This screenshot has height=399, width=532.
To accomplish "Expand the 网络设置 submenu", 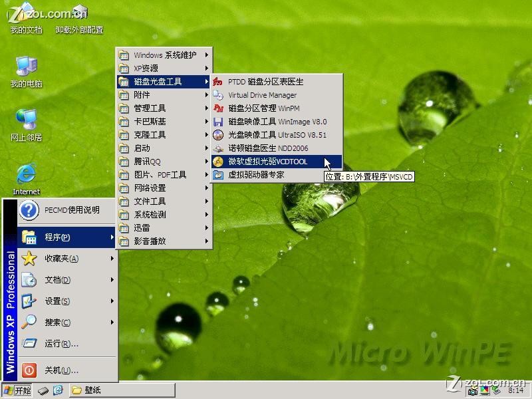I will [153, 188].
